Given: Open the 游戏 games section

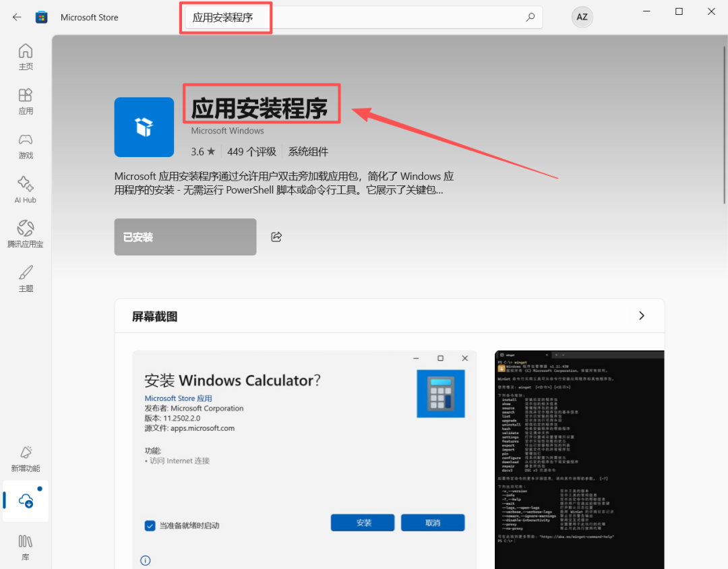Looking at the screenshot, I should (x=26, y=146).
